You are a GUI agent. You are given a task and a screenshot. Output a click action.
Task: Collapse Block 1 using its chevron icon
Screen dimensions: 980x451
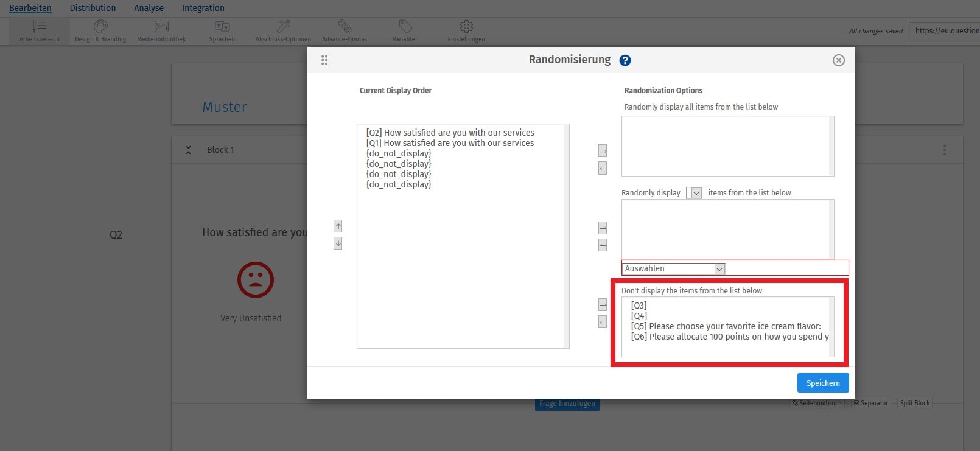click(189, 150)
